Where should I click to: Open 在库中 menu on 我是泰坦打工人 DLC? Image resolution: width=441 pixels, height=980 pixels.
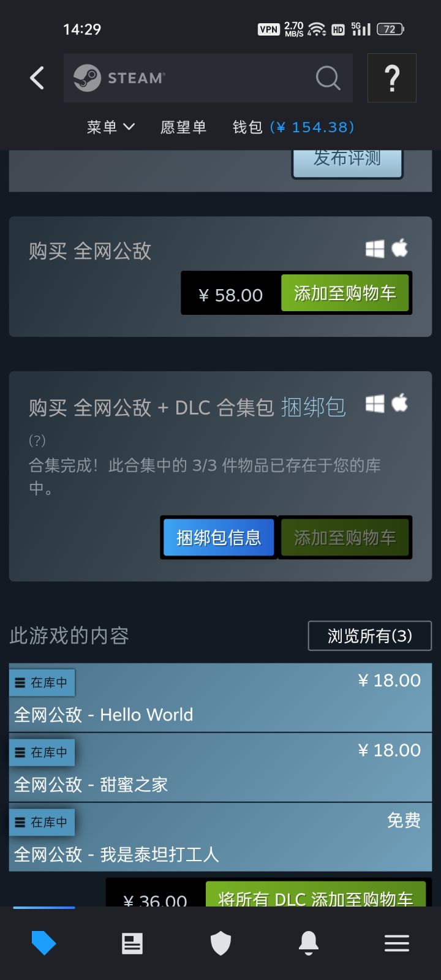(x=42, y=822)
